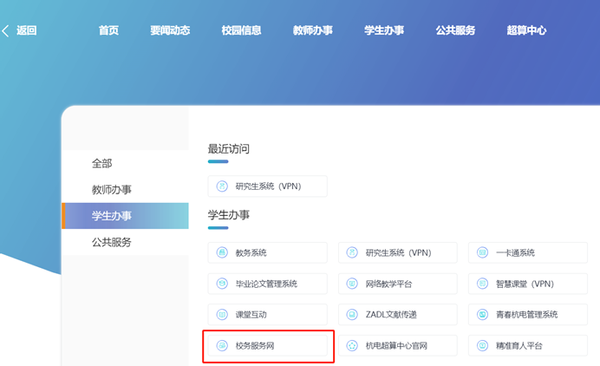Select the 课堂互动 icon
Image resolution: width=600 pixels, height=366 pixels.
pyautogui.click(x=222, y=315)
